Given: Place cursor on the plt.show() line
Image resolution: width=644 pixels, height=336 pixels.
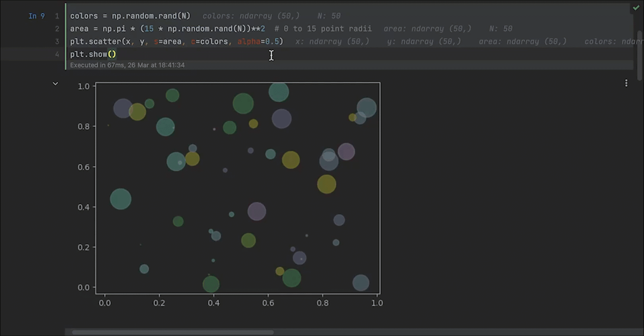Looking at the screenshot, I should (x=93, y=54).
